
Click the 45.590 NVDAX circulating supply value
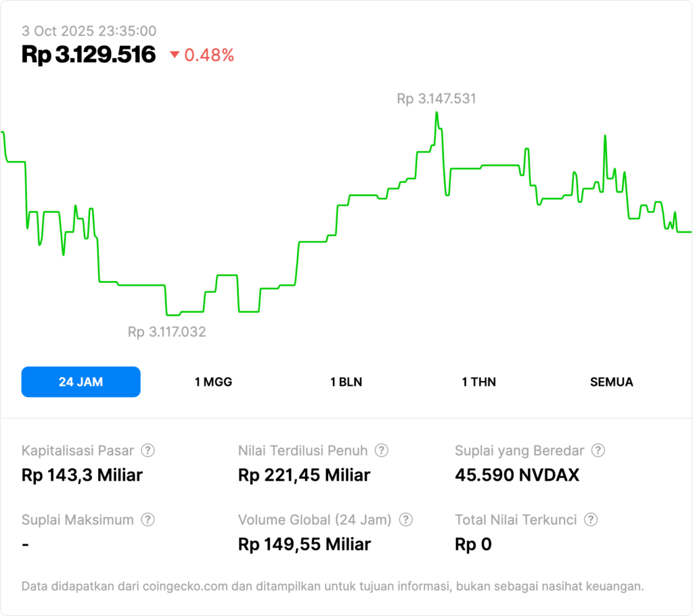(517, 475)
